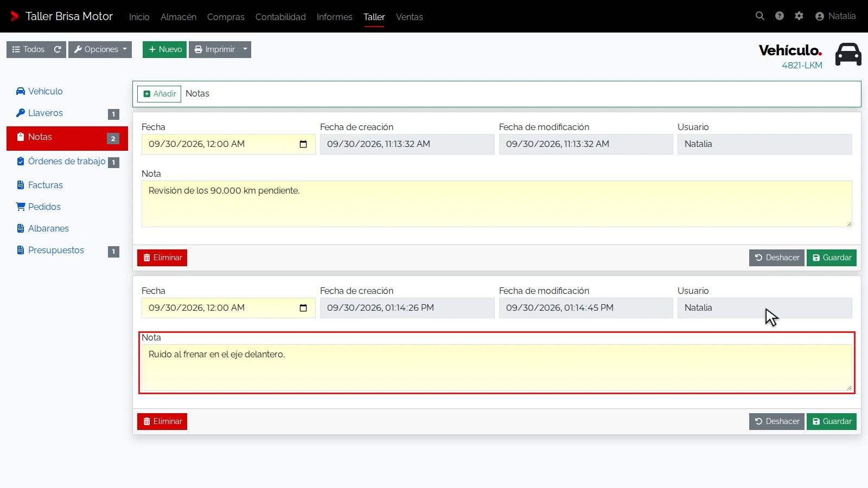Screen dimensions: 868x488
Task: Open the Inicio menu
Action: point(139,17)
